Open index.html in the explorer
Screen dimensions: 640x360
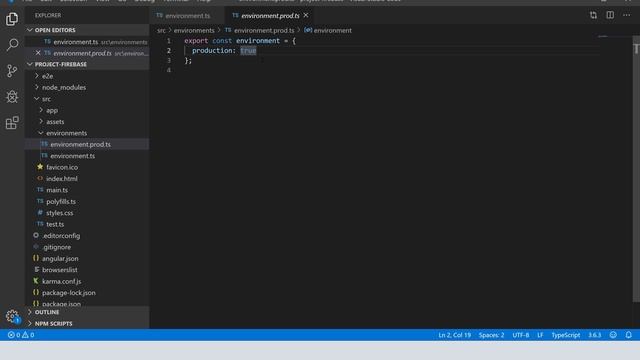click(87, 178)
